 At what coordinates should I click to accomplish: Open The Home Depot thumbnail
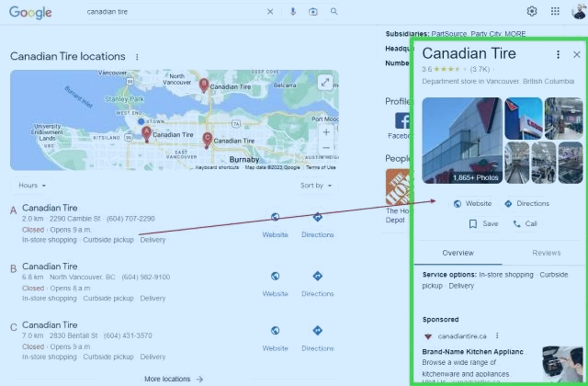398,187
